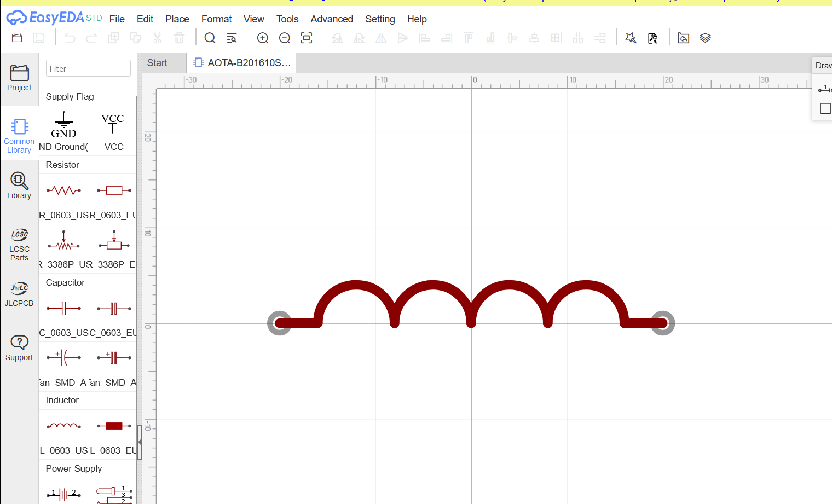Click the Filter input field
This screenshot has width=832, height=504.
(x=88, y=68)
